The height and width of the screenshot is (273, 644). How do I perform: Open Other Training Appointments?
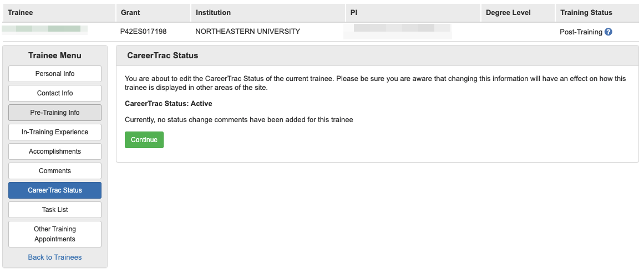55,234
